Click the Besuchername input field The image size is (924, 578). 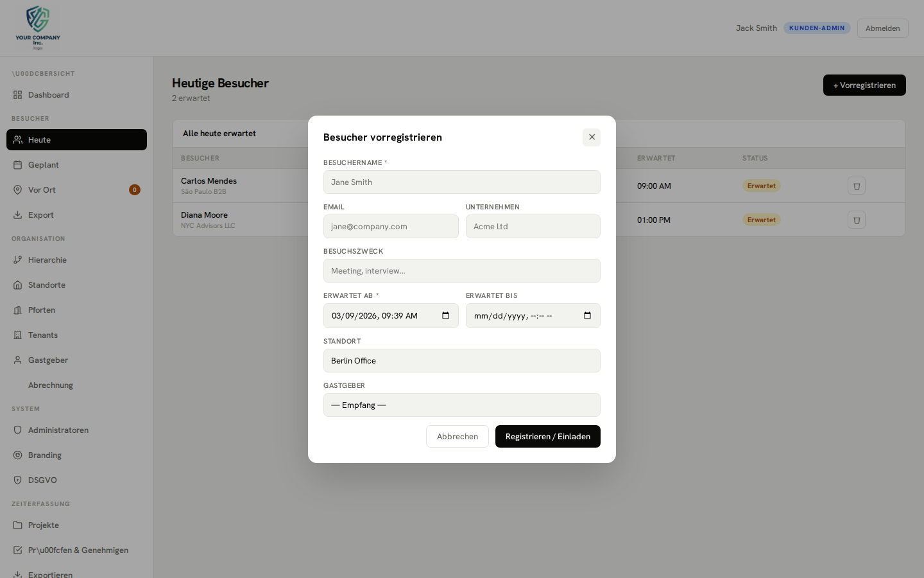(461, 182)
